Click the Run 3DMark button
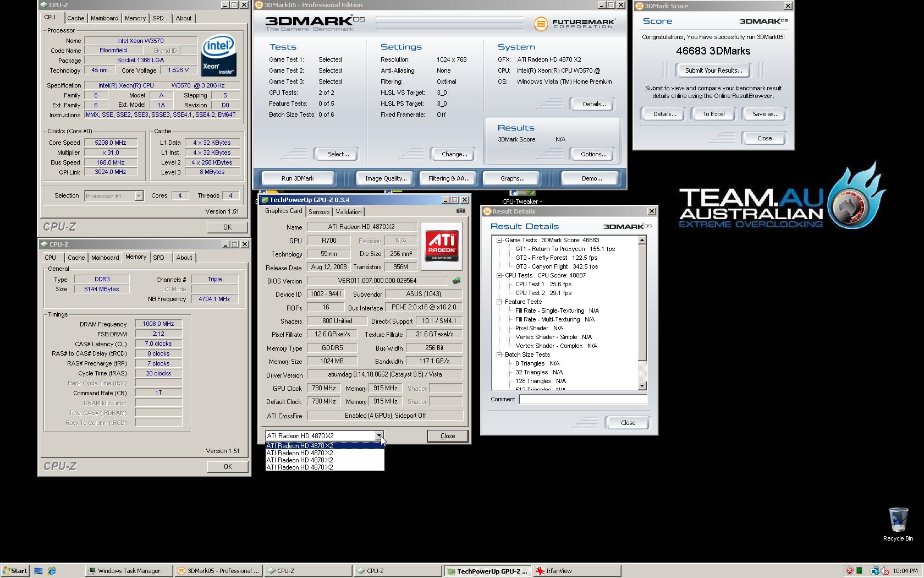 (298, 178)
